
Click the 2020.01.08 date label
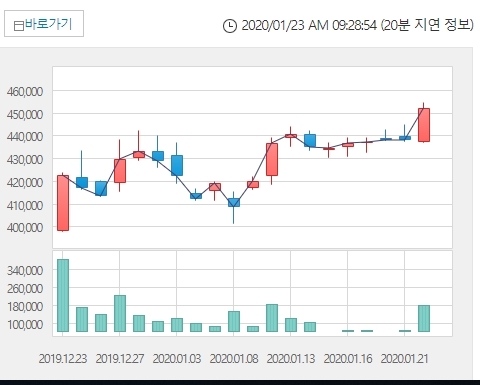click(x=234, y=359)
